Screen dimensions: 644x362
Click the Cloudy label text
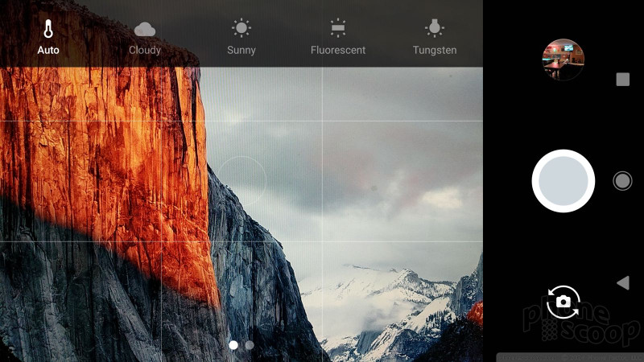145,51
